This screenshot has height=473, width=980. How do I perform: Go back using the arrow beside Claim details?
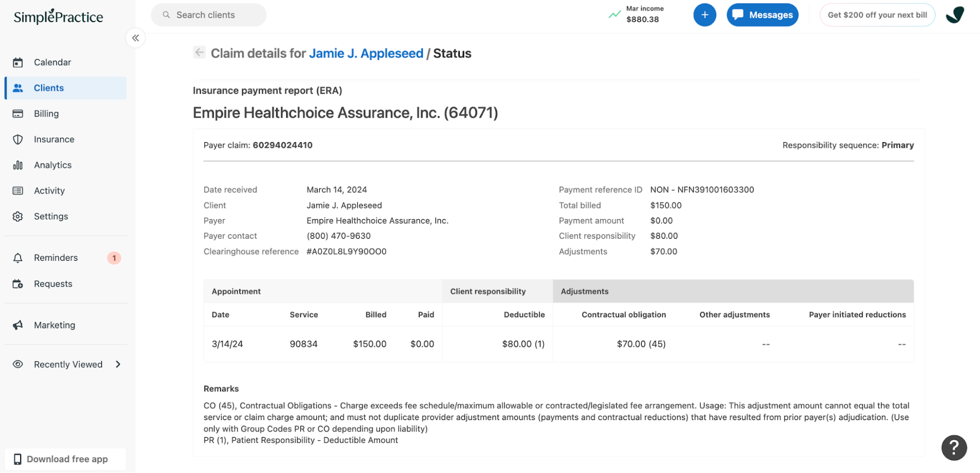tap(199, 52)
